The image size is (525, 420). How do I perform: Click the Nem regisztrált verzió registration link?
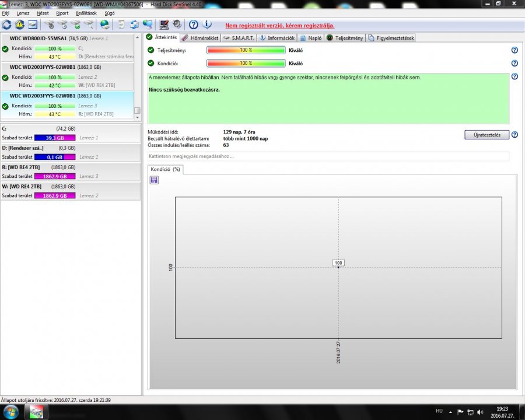click(280, 26)
